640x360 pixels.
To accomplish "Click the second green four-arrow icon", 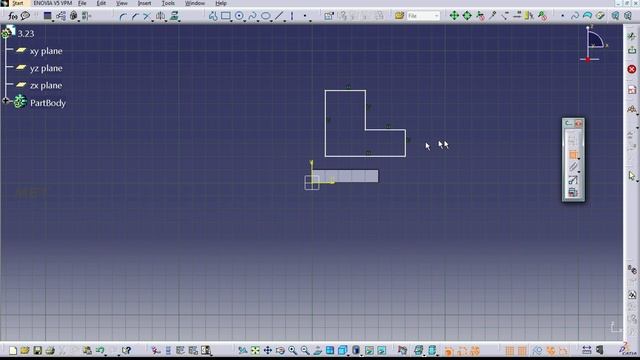I will [x=467, y=16].
